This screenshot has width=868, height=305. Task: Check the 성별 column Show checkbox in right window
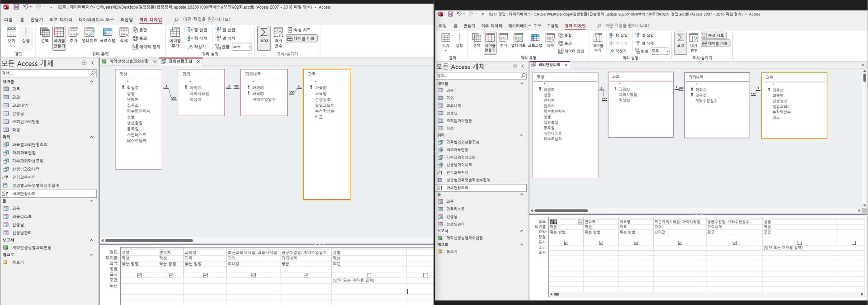[799, 243]
